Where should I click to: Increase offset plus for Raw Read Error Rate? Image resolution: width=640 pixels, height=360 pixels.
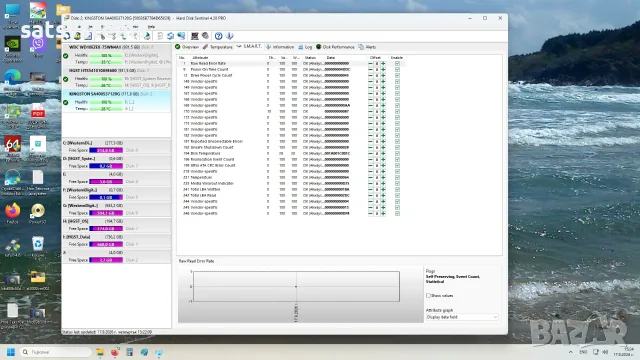[x=383, y=64]
